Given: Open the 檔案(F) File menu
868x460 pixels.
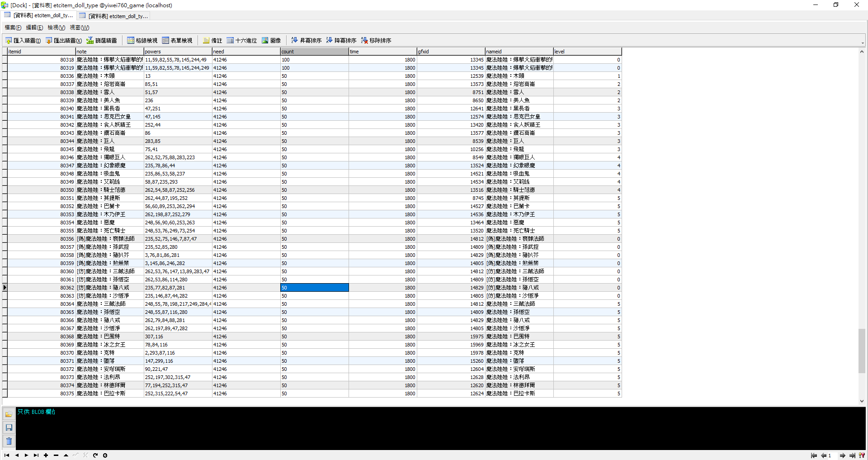Looking at the screenshot, I should (x=13, y=28).
